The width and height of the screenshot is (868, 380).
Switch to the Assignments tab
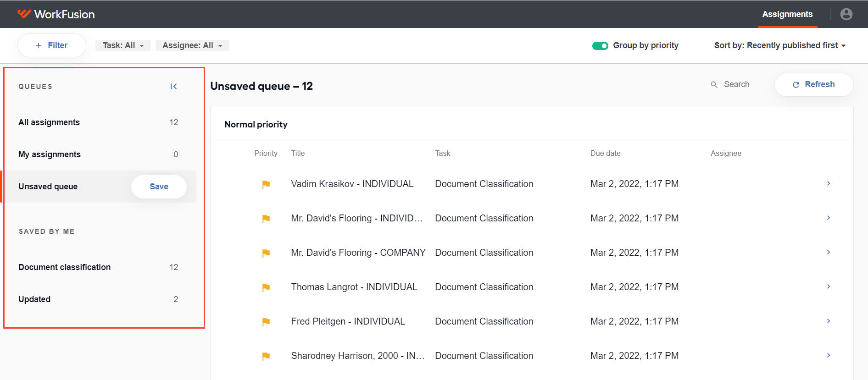tap(787, 14)
